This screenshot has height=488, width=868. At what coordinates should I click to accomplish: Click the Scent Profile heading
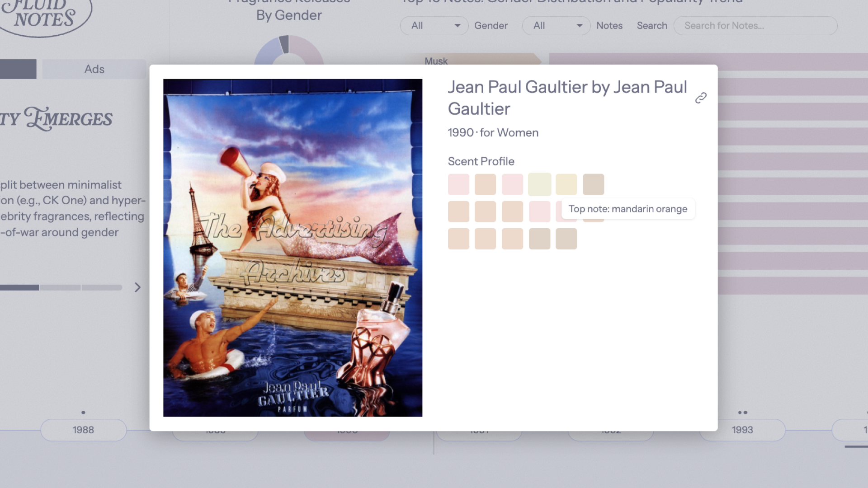click(x=481, y=161)
